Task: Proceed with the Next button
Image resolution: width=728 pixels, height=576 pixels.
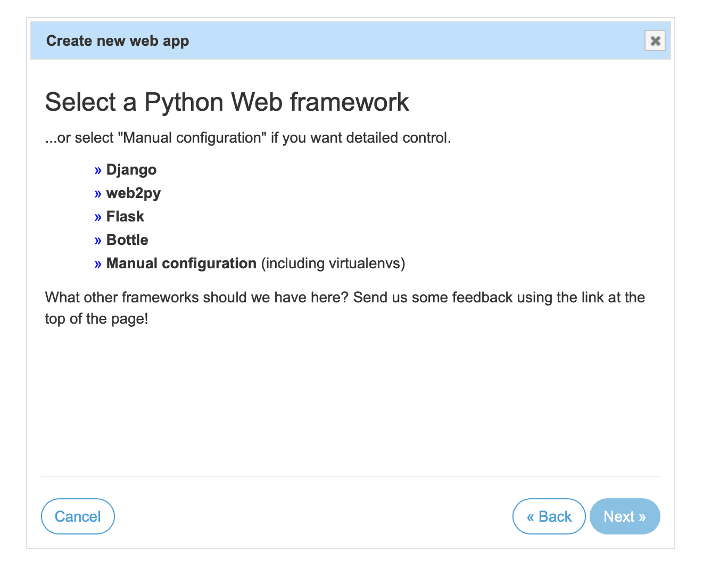Action: (x=625, y=516)
